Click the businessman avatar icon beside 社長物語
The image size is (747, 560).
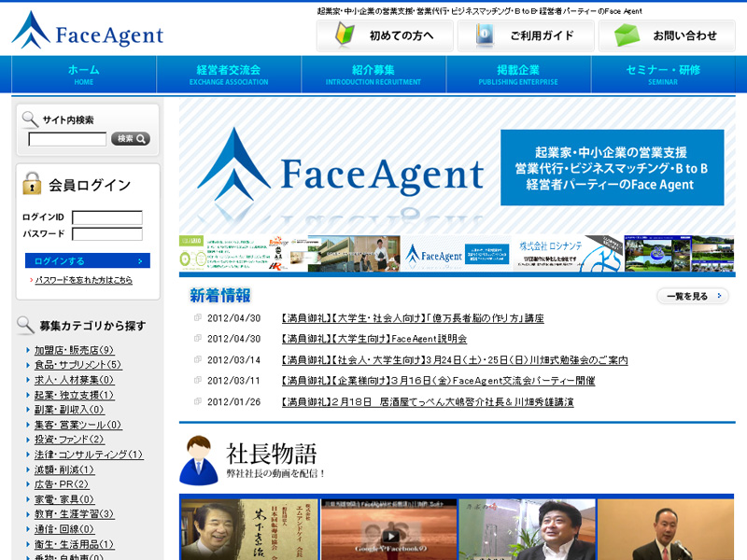coord(199,460)
